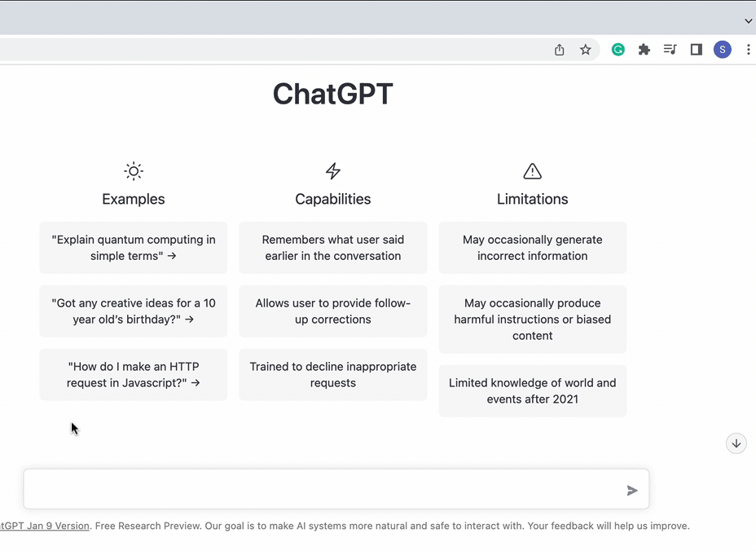Open the media controls playlist icon
Screen dimensions: 756x551
coord(670,49)
